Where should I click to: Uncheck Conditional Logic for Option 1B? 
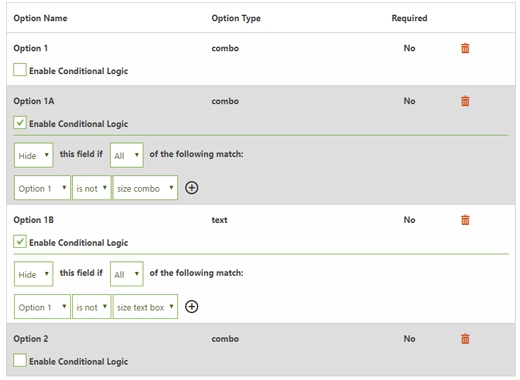pos(20,242)
